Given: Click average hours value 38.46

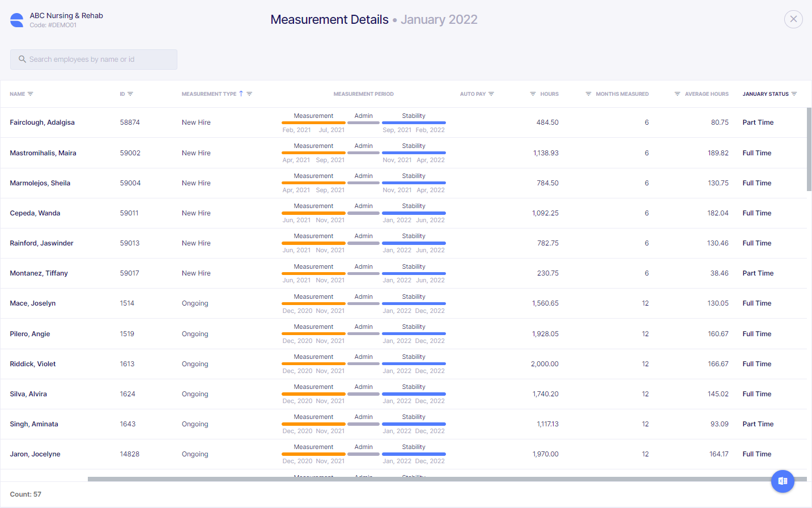Looking at the screenshot, I should tap(720, 273).
